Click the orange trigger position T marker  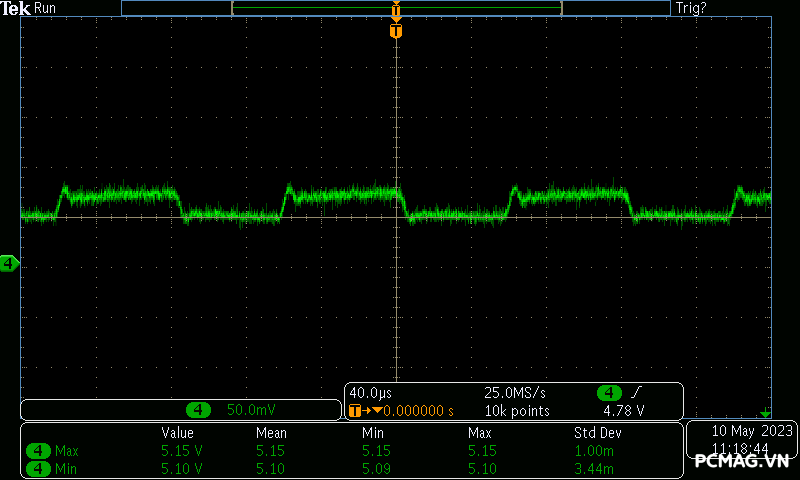[396, 31]
